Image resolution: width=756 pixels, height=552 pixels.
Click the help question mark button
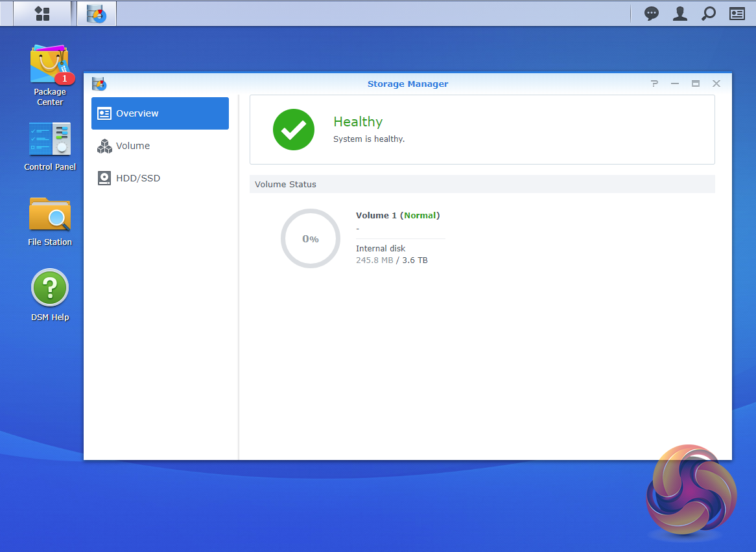(x=654, y=84)
